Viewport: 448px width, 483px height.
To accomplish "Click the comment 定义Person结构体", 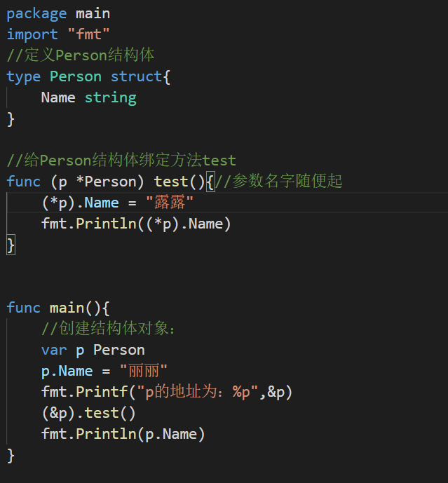I will (81, 55).
